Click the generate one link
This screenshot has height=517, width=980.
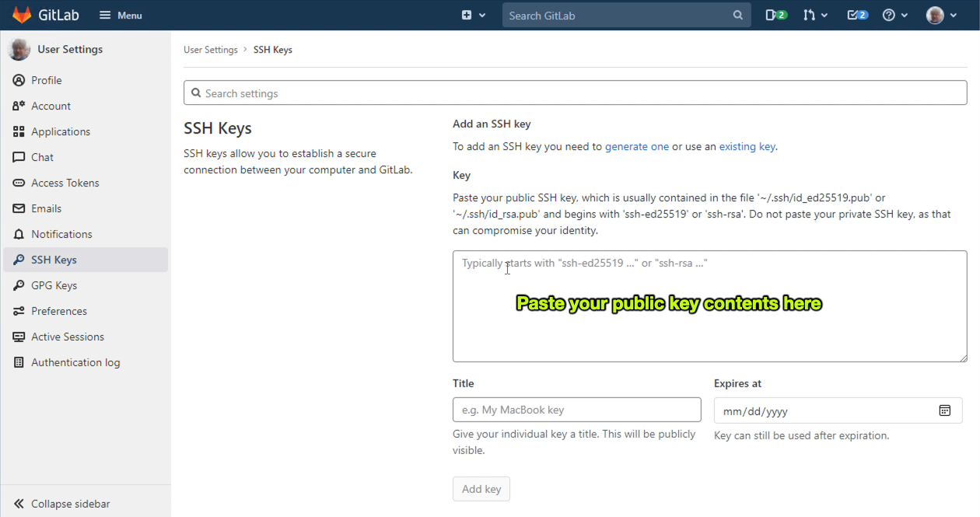click(637, 146)
